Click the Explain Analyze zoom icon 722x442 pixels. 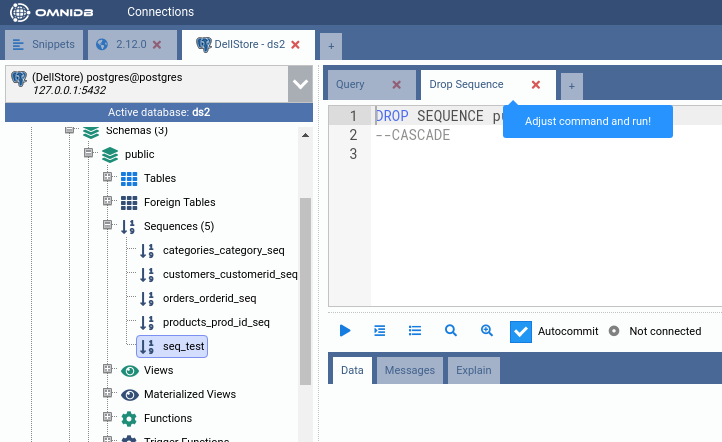tap(487, 331)
